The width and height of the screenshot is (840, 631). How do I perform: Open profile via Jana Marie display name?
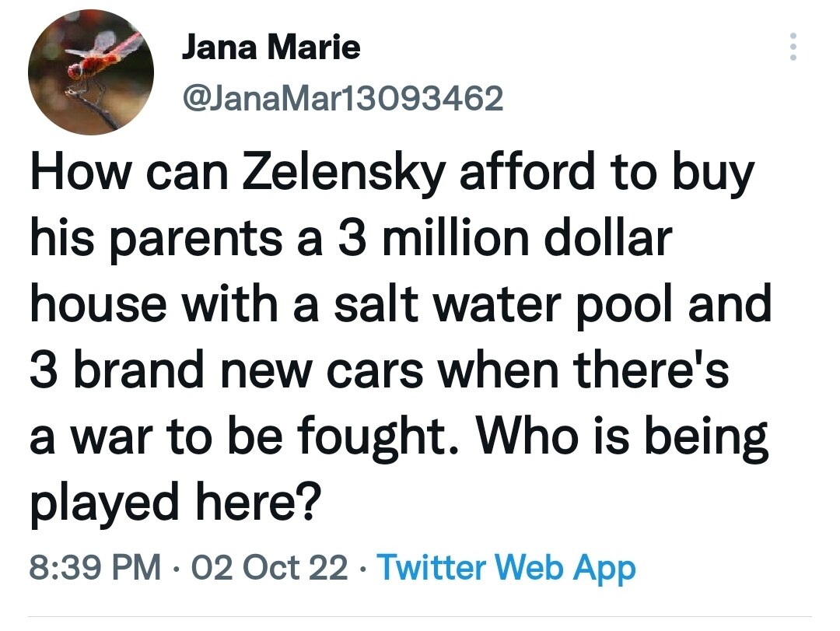click(x=271, y=48)
